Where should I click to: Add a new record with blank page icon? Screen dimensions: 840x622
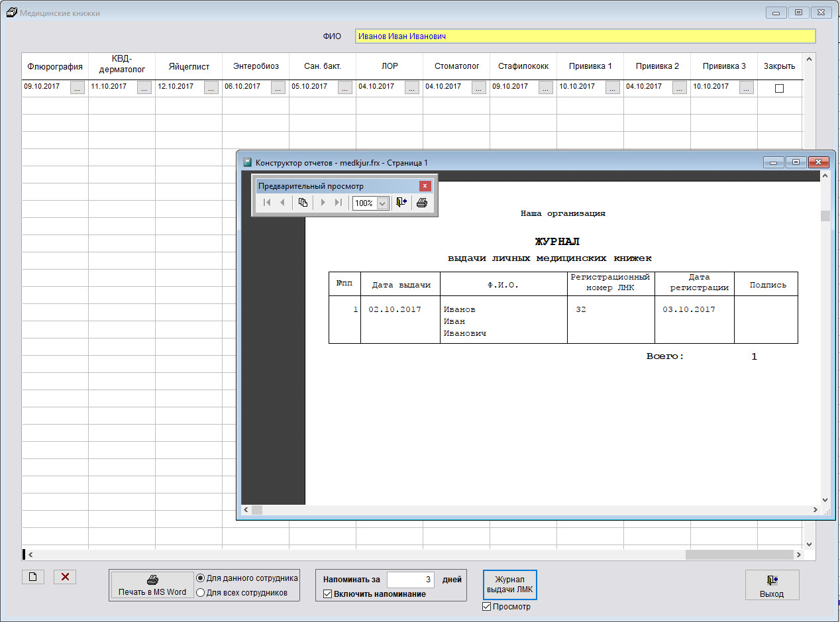pyautogui.click(x=32, y=577)
